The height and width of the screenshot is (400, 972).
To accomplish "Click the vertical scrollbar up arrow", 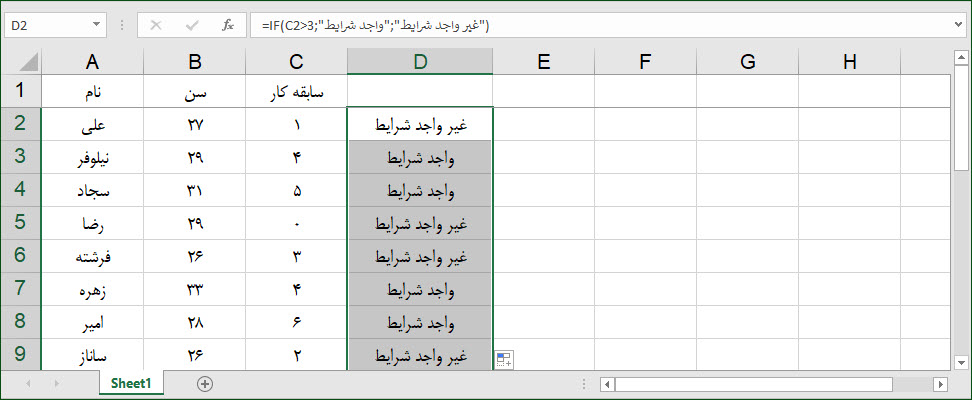I will (x=961, y=58).
